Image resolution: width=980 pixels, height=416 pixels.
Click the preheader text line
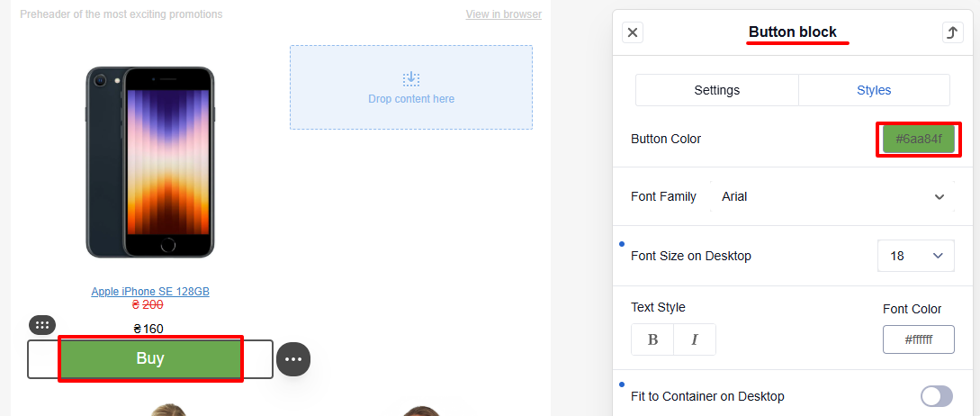coord(121,14)
